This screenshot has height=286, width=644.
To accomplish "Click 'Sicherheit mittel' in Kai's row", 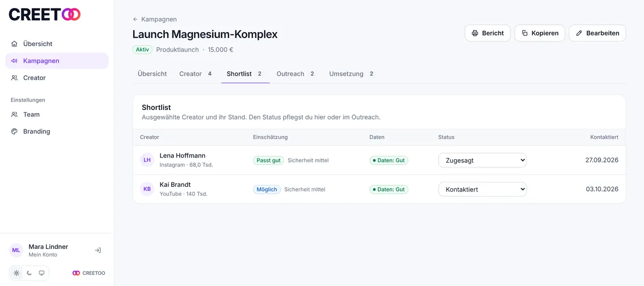I will click(x=305, y=189).
